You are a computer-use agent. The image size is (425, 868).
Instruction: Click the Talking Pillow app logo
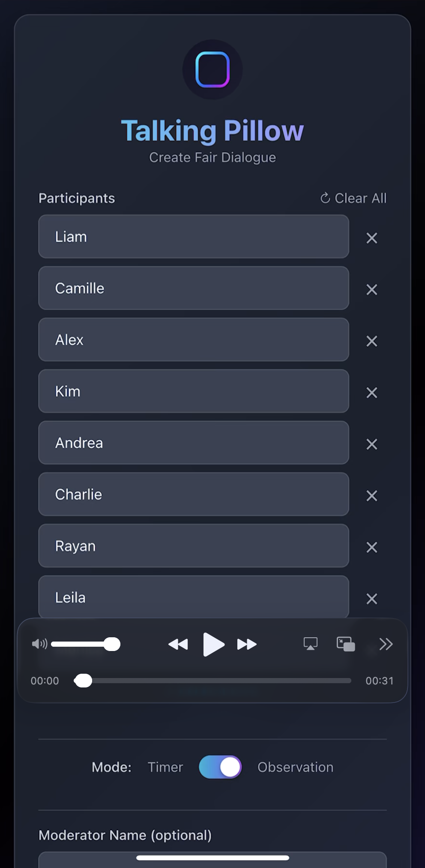point(212,69)
